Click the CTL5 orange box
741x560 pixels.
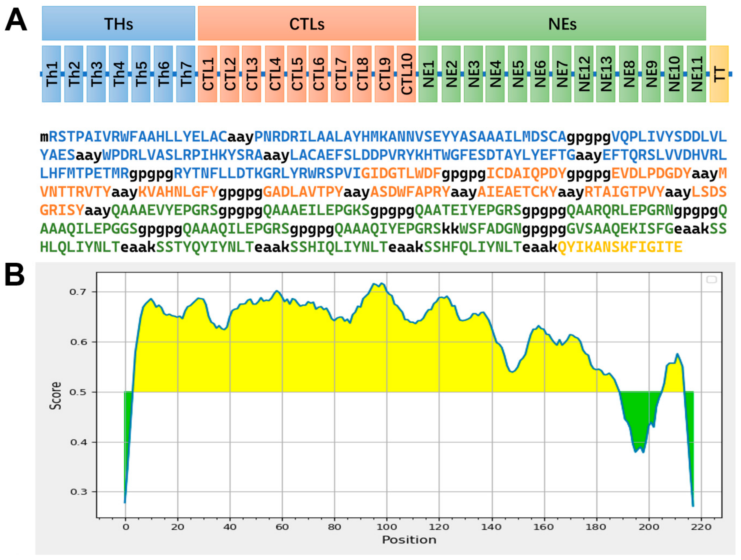click(296, 74)
